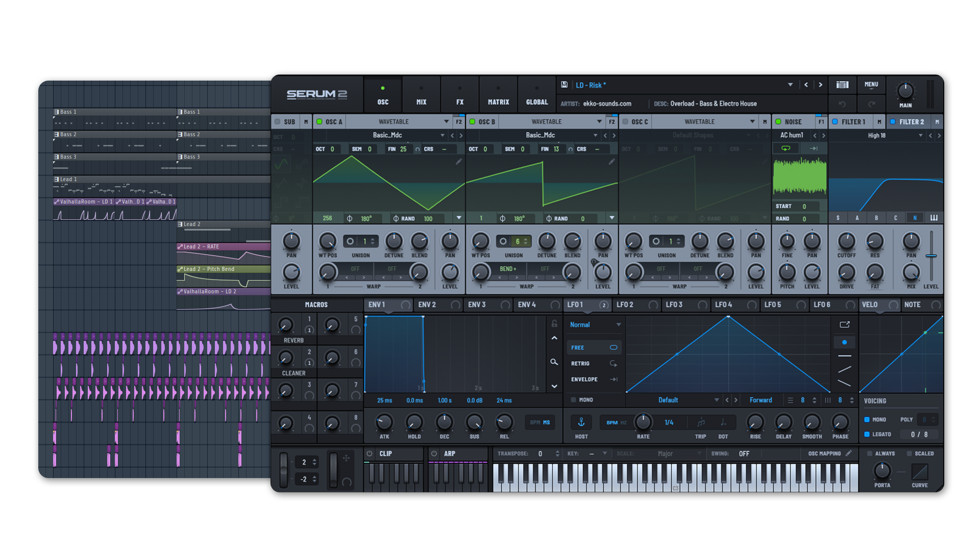Click the MAIN volume knob

(x=905, y=91)
